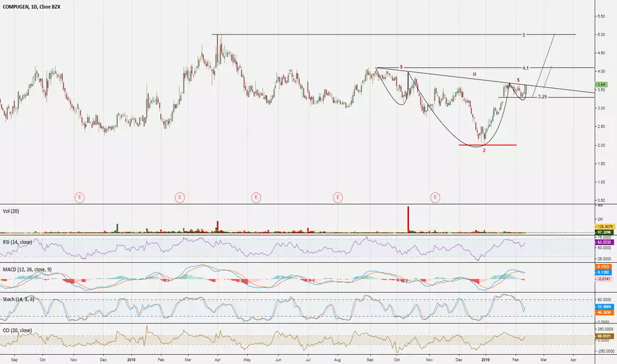Click the tall red volume spike bar in October 2018
This screenshot has width=617, height=364.
408,219
